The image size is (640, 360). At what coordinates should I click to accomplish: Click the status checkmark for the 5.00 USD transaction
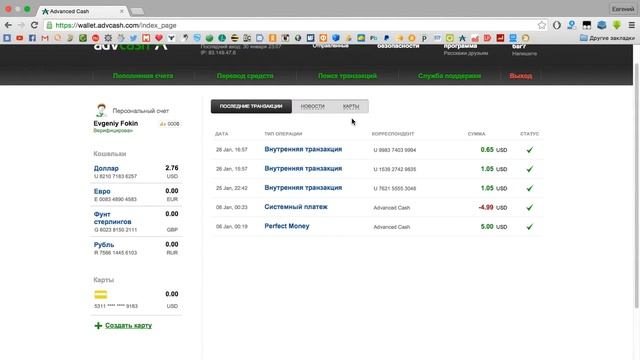529,227
